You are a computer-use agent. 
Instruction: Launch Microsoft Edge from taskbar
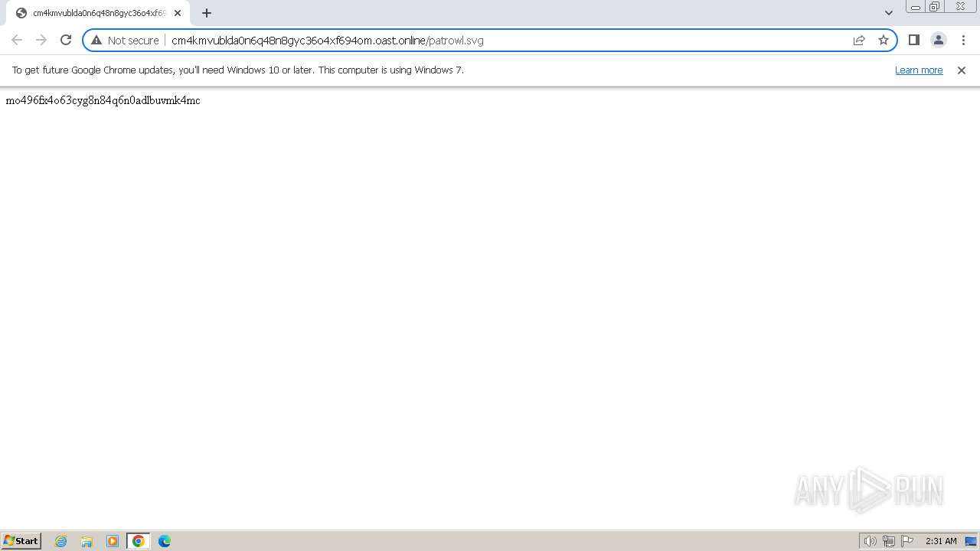coord(165,541)
